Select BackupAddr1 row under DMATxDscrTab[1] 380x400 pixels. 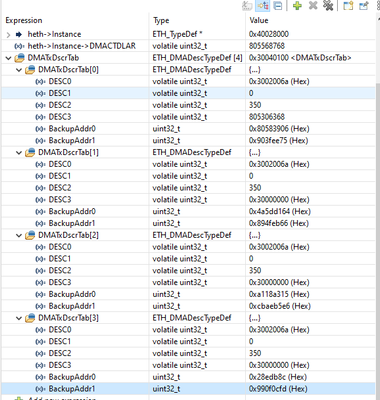188,223
